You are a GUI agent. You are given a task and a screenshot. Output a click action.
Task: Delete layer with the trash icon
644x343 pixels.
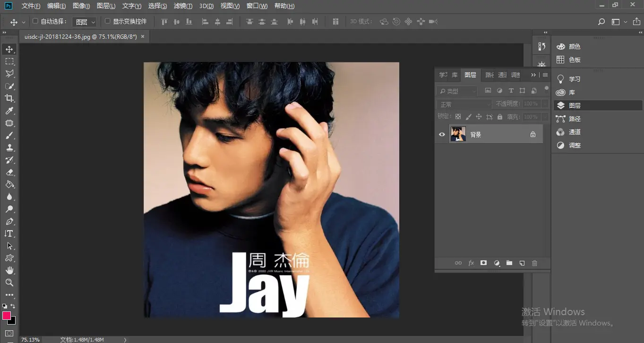(x=535, y=263)
